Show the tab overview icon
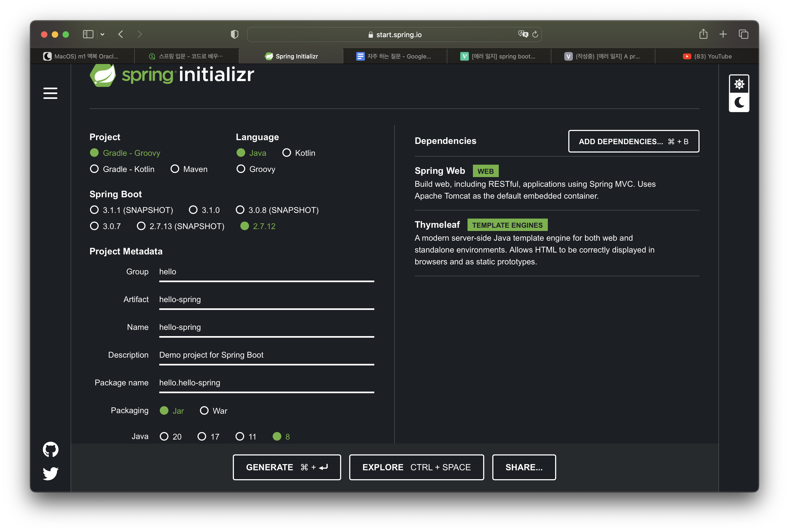 743,34
